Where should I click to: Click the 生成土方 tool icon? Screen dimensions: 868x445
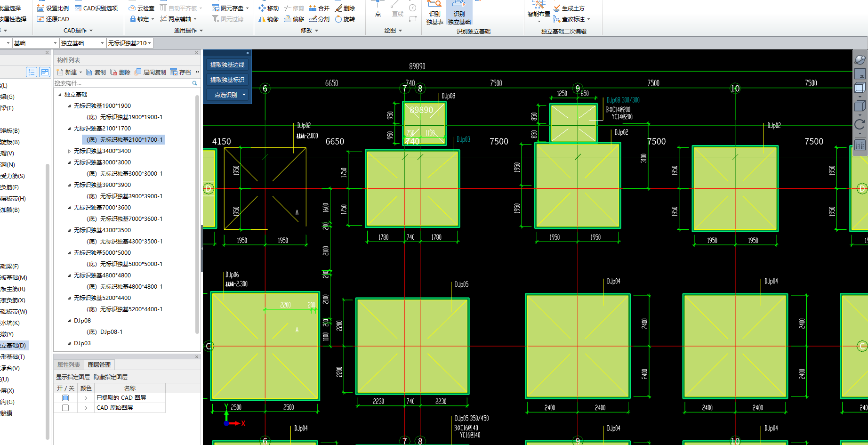tap(557, 8)
